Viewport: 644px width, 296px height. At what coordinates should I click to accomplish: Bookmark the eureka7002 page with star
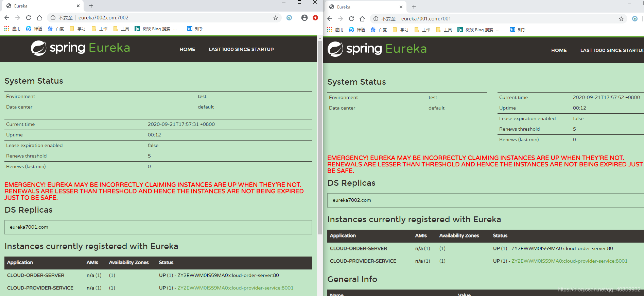(x=276, y=18)
